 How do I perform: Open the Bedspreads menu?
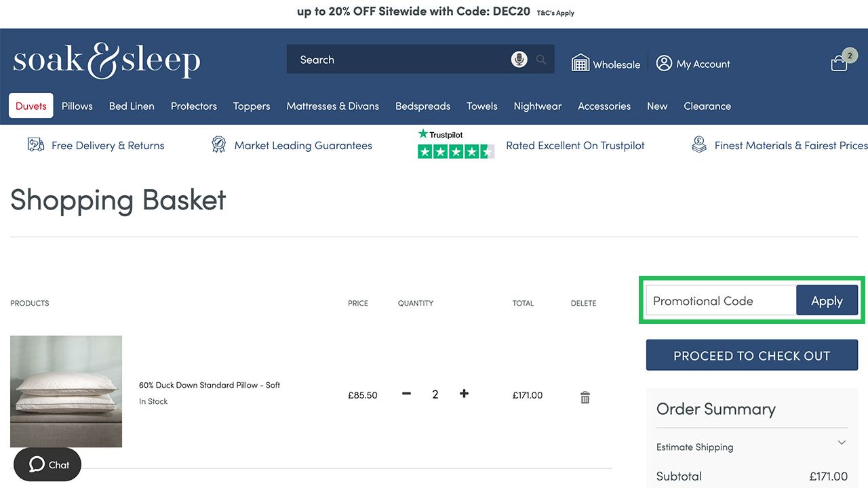tap(423, 106)
